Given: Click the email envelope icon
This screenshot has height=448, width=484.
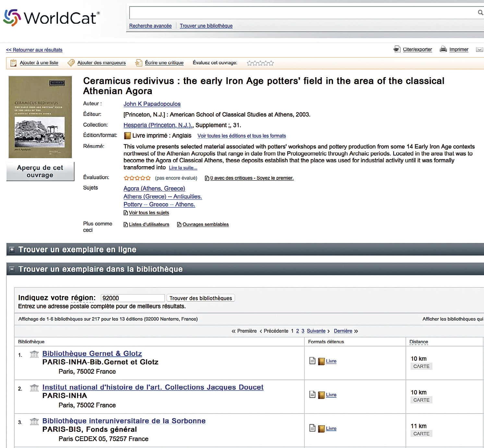Looking at the screenshot, I should point(479,50).
